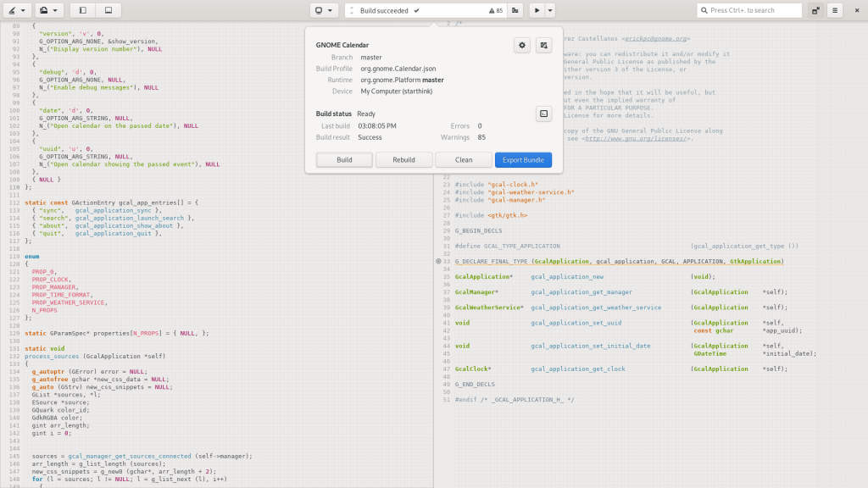
Task: Open the gnu.org/licenses link
Action: pyautogui.click(x=636, y=139)
